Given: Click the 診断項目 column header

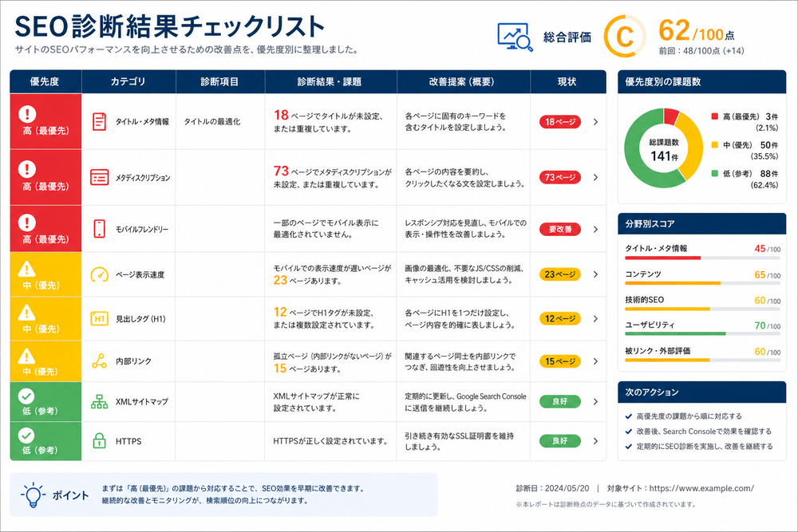Looking at the screenshot, I should (x=220, y=81).
